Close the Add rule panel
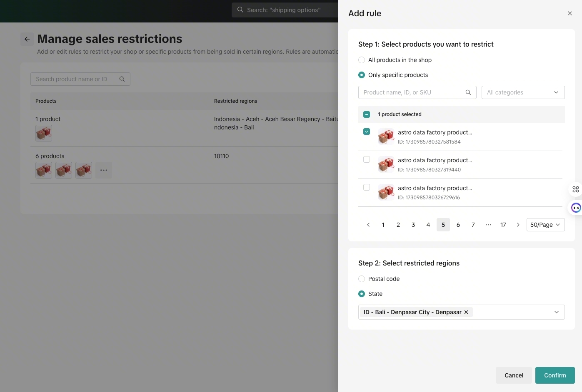 (570, 13)
